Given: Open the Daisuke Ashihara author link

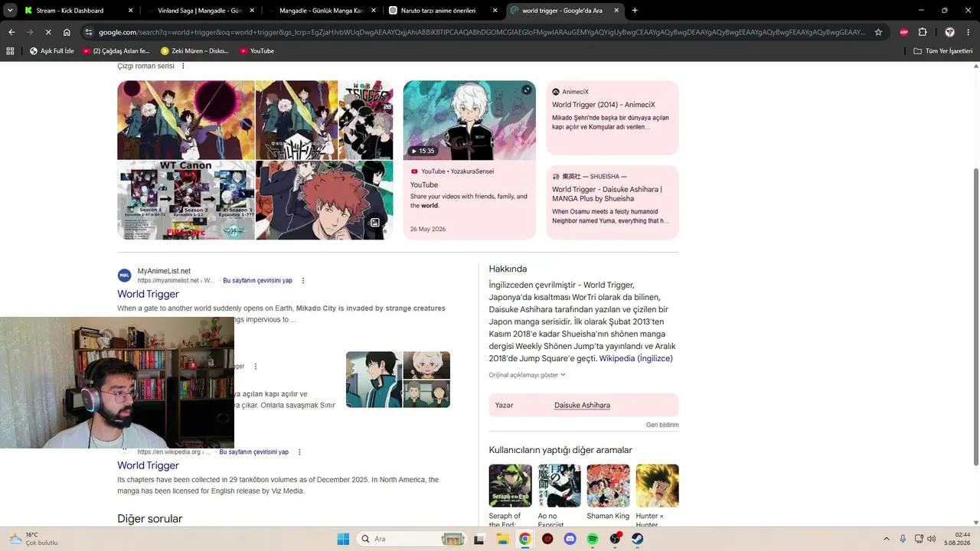Looking at the screenshot, I should 582,405.
